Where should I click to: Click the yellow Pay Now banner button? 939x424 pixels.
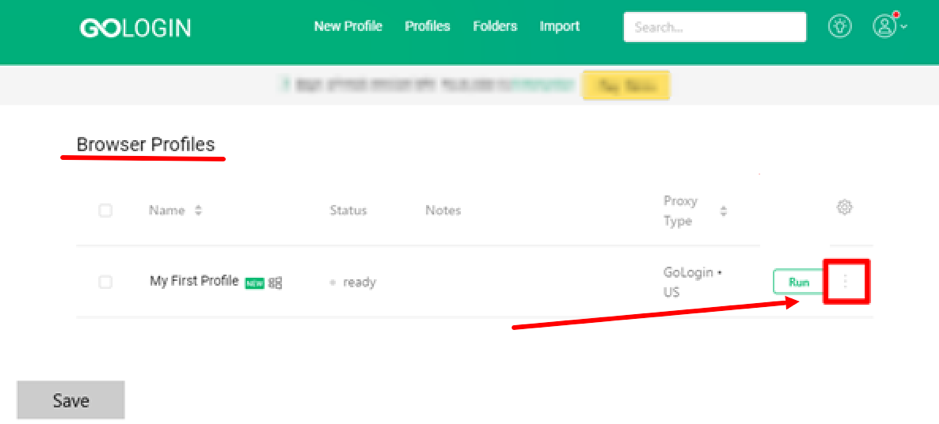[x=626, y=86]
